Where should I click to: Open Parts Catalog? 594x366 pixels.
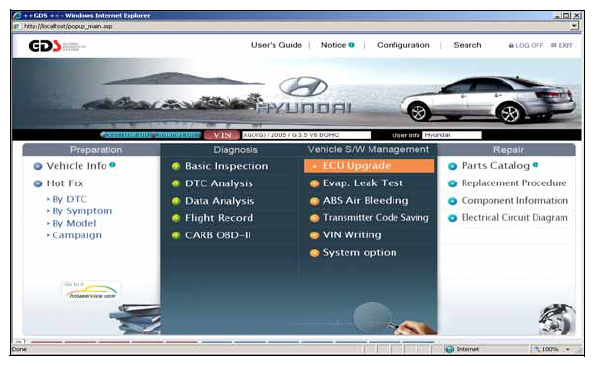point(496,166)
